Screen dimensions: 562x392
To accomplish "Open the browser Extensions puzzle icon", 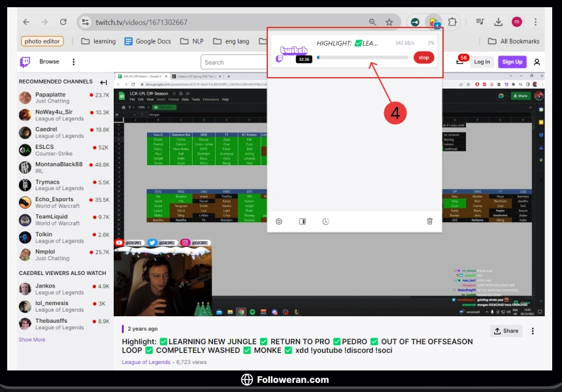I will coord(452,22).
